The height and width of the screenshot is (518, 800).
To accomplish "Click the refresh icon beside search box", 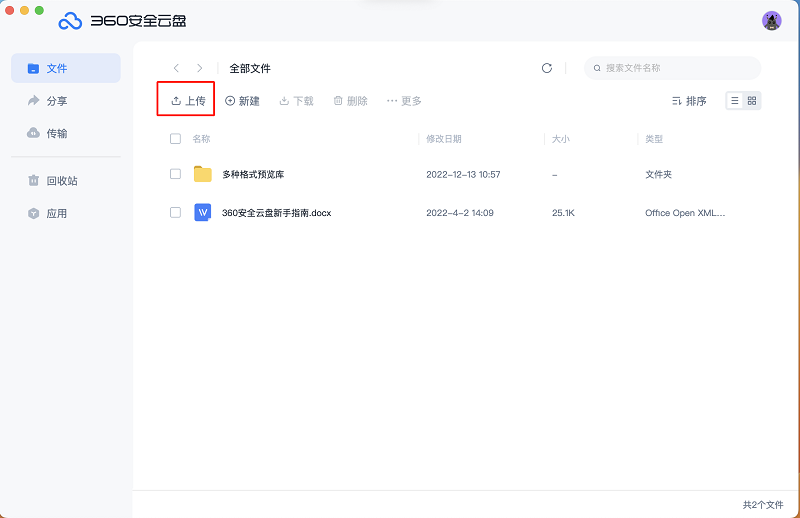I will point(546,68).
